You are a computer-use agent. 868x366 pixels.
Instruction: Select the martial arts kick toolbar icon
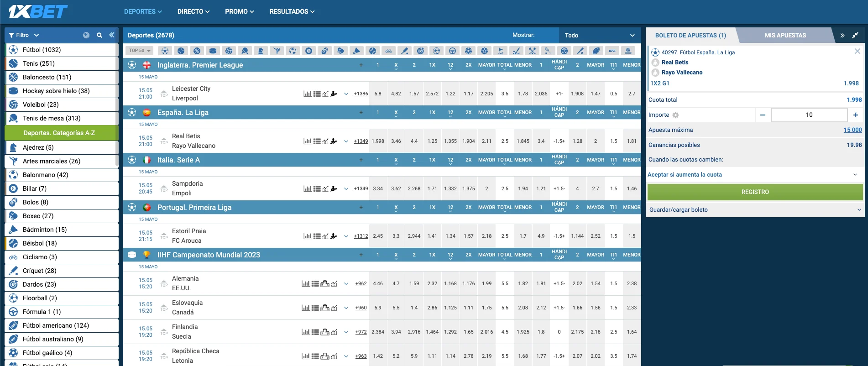(277, 51)
